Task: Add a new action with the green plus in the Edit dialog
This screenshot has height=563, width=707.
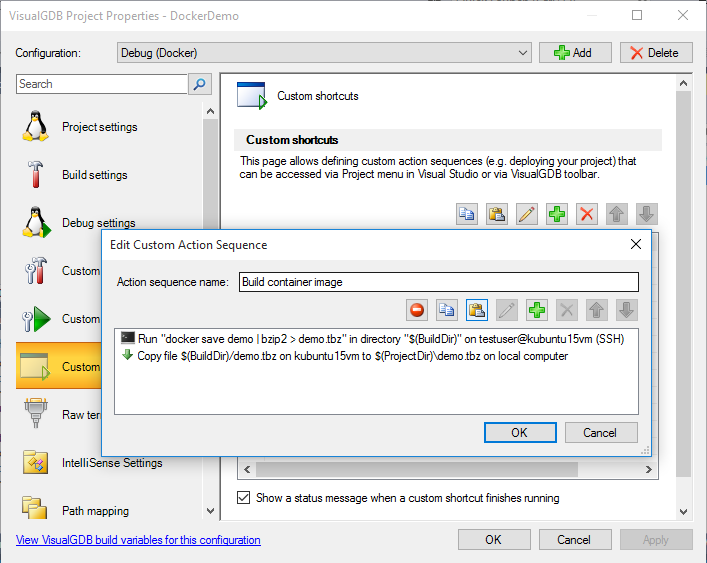Action: click(537, 310)
